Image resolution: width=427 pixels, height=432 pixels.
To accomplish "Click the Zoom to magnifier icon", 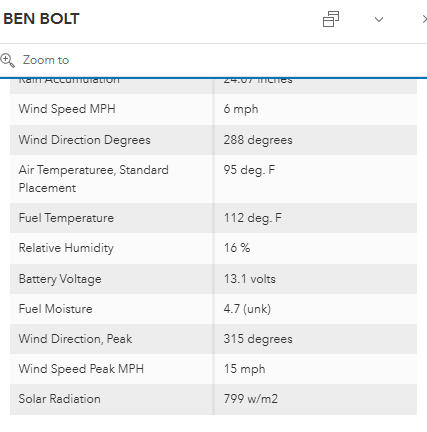I will pos(7,60).
